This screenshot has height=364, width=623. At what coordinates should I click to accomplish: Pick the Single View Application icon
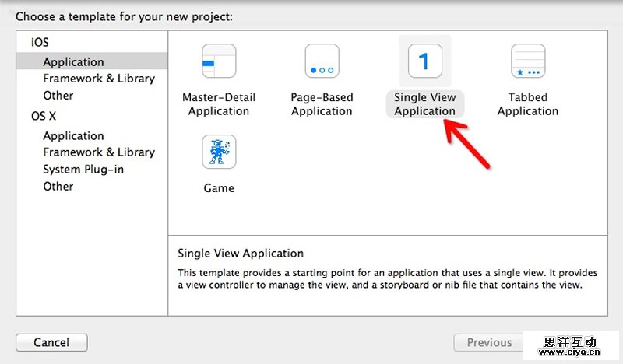pos(424,61)
